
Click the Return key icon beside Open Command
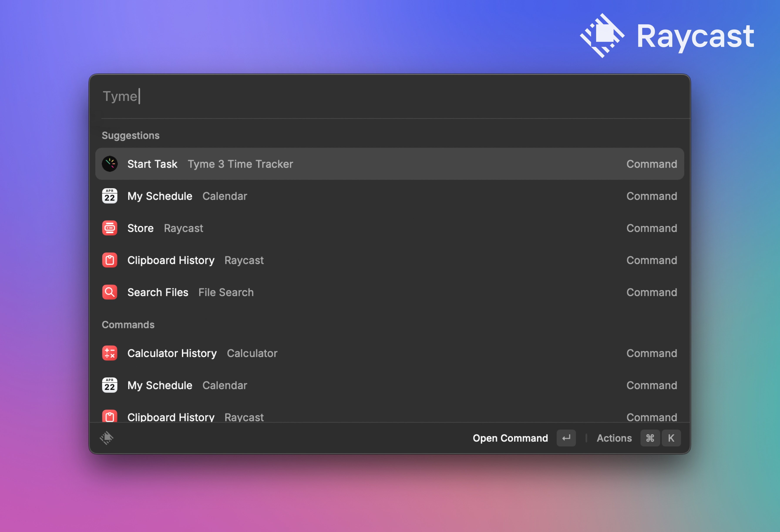click(x=566, y=438)
